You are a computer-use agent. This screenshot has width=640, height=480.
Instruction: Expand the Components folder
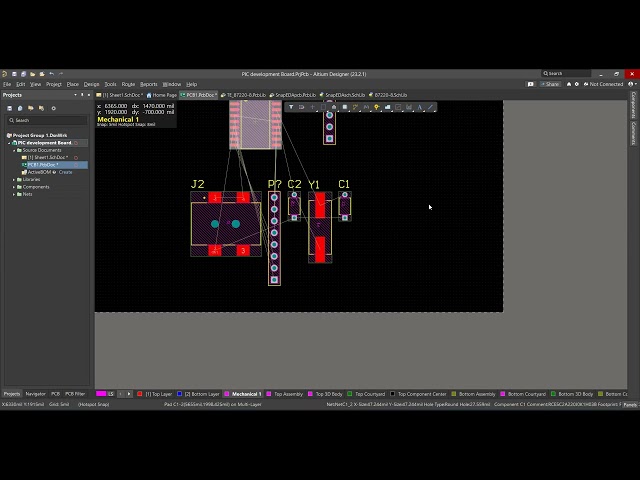(x=14, y=187)
